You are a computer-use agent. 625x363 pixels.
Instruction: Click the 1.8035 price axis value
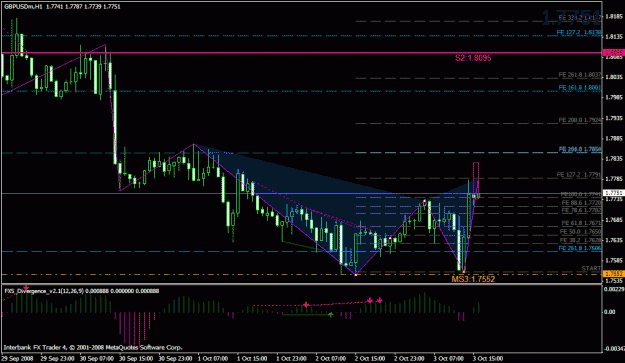coord(615,77)
